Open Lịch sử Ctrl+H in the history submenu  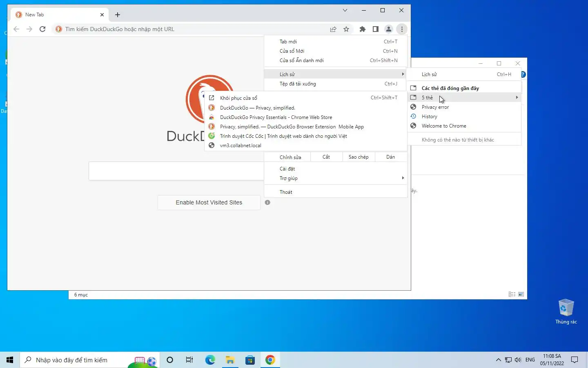464,74
